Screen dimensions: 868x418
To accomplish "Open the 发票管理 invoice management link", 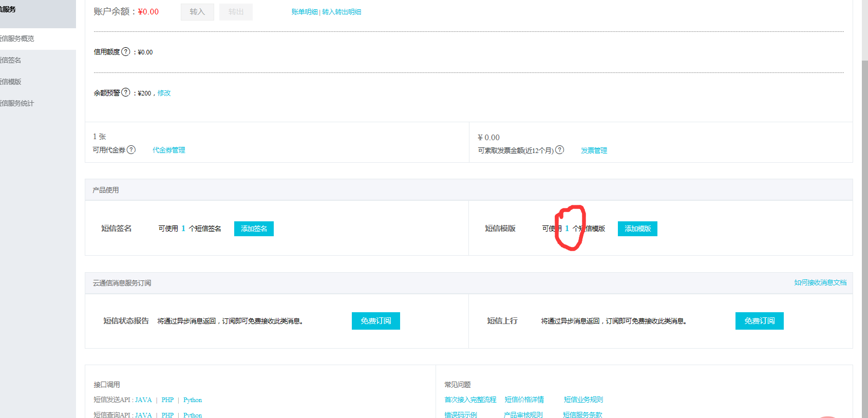I will coord(594,150).
